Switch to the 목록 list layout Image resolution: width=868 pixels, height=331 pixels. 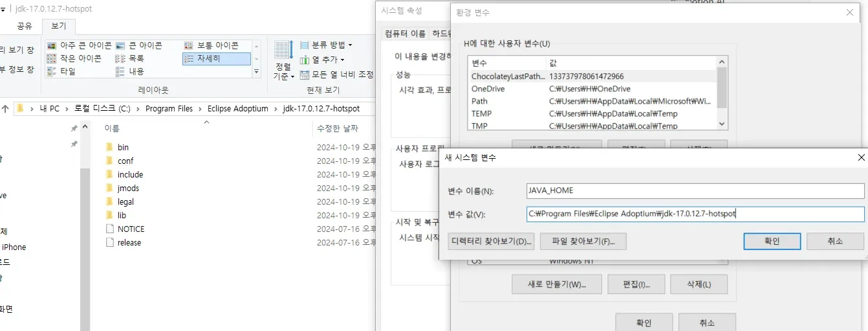click(x=129, y=58)
